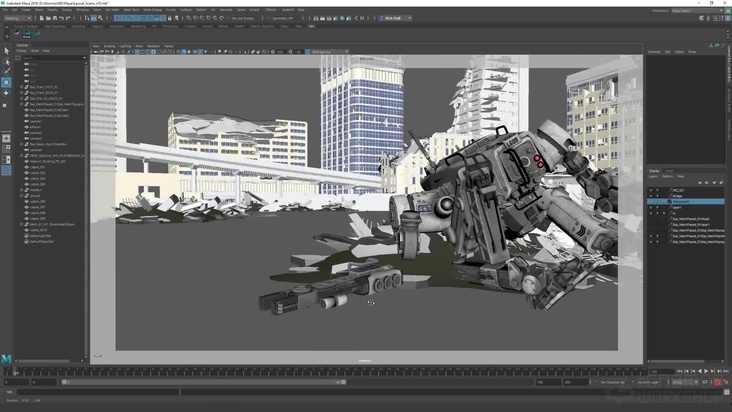Open the Symmetry Off dropdown
732x412 pixels.
click(x=285, y=18)
